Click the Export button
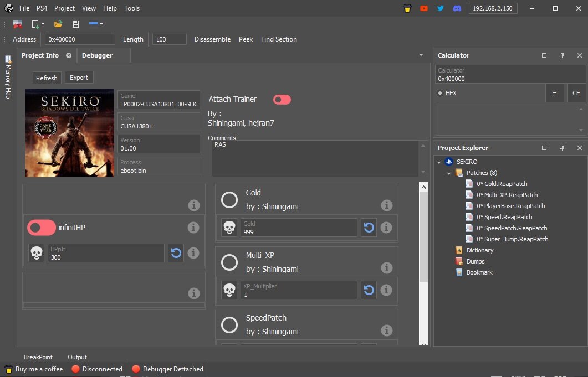 pos(79,78)
